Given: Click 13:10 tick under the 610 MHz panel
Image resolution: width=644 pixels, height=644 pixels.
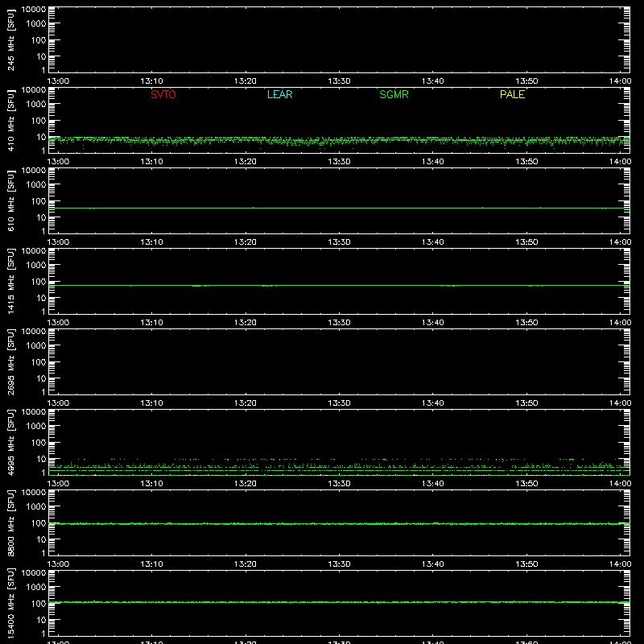Looking at the screenshot, I should 151,242.
